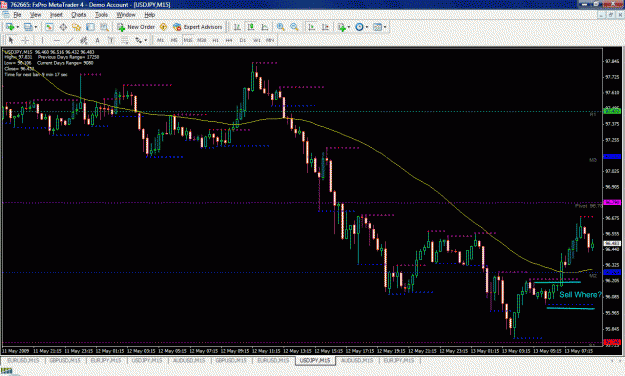
Task: Select the active USDJPY,M15 chart tab
Action: [x=315, y=360]
